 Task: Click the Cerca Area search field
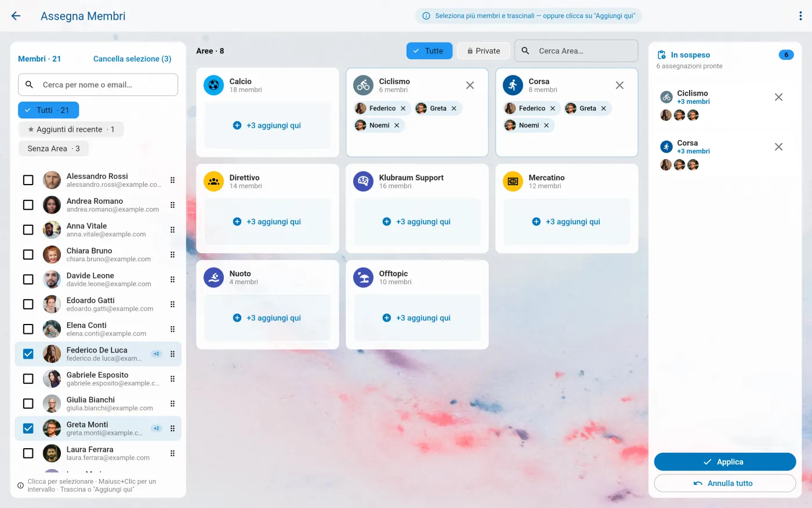pos(577,51)
